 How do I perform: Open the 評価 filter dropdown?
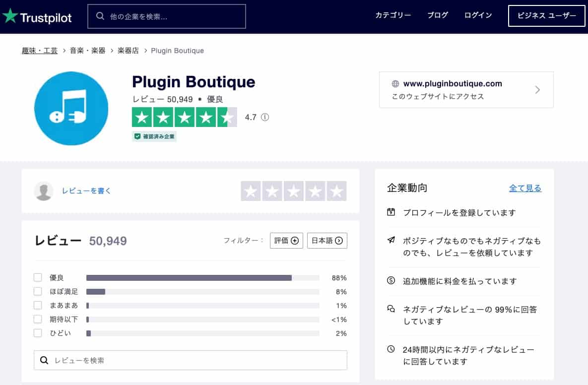286,241
